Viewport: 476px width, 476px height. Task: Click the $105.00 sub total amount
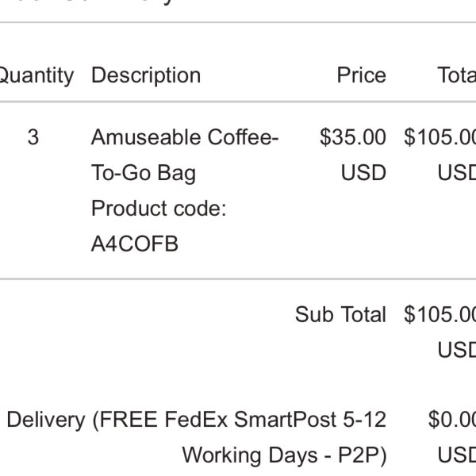coord(440,314)
